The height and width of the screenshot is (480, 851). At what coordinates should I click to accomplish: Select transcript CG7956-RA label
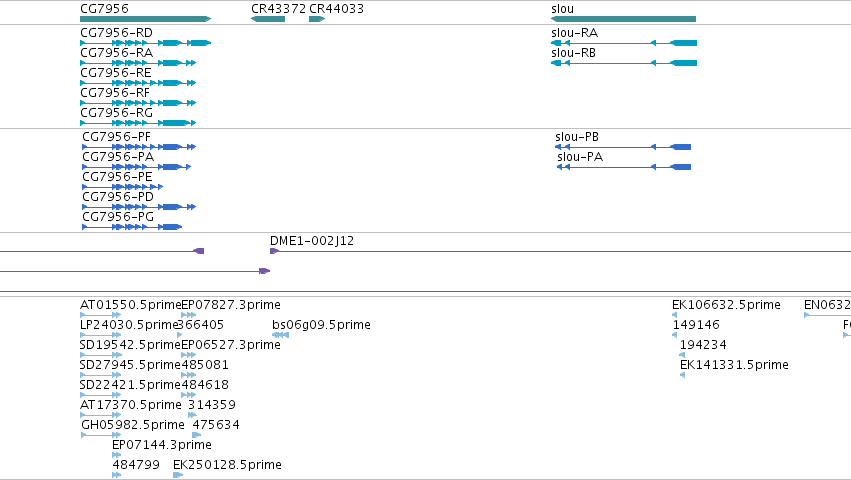[x=116, y=53]
